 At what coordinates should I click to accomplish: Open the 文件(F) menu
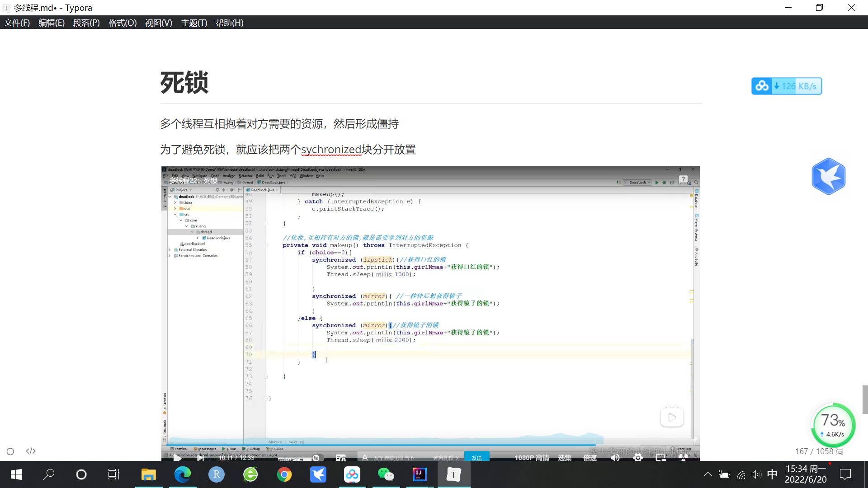point(17,23)
